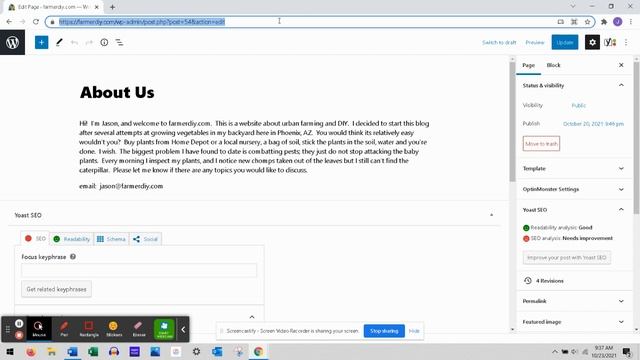Click the revisions clock icon
The height and width of the screenshot is (360, 640).
click(x=528, y=281)
